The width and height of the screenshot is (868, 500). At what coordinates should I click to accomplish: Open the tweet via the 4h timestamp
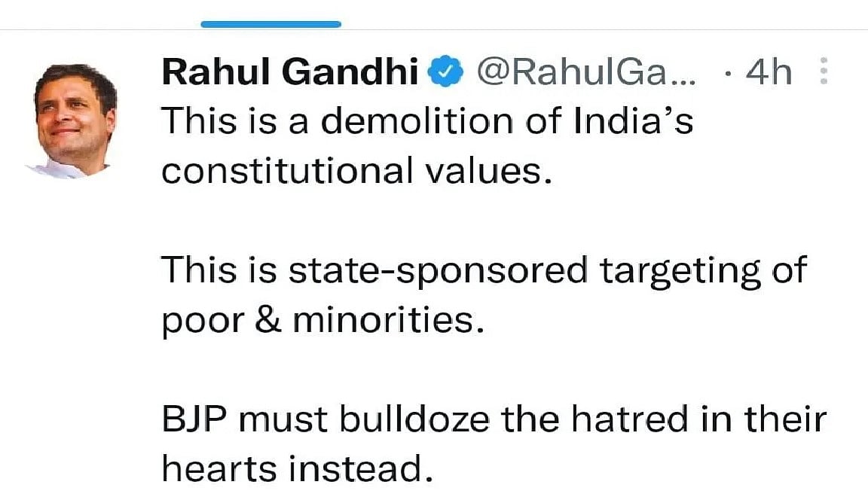pos(768,72)
